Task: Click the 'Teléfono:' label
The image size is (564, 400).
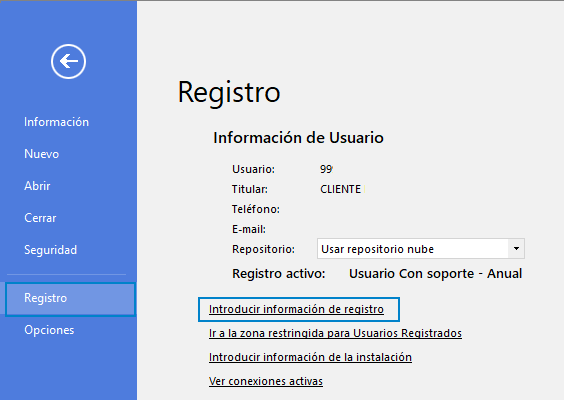Action: (256, 209)
